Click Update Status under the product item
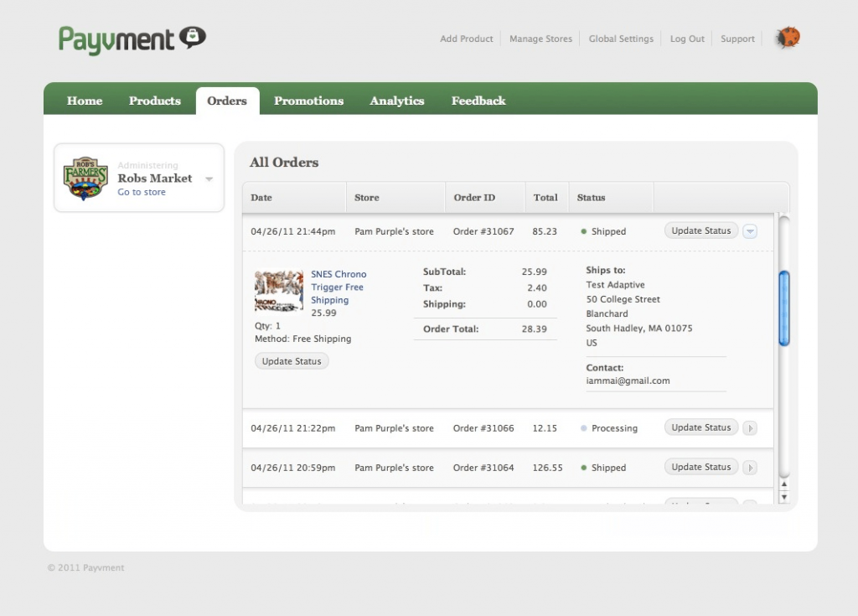The image size is (858, 616). click(x=292, y=361)
